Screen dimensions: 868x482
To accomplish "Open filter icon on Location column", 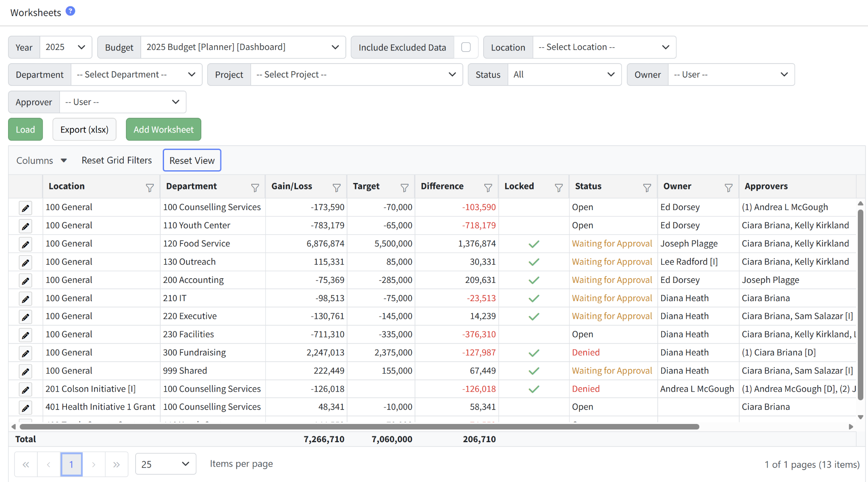I will pos(150,188).
